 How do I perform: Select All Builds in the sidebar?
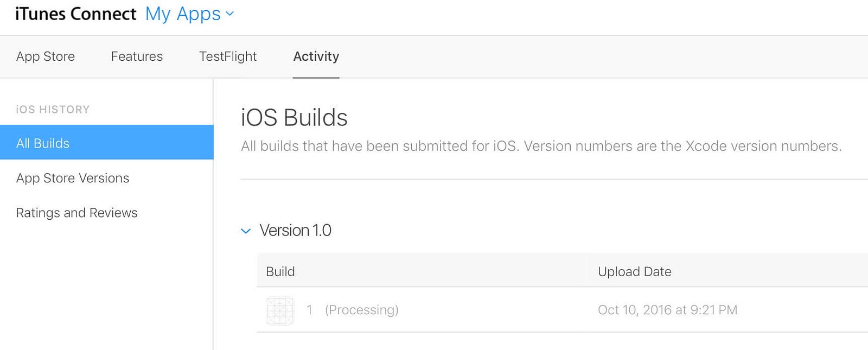[107, 143]
